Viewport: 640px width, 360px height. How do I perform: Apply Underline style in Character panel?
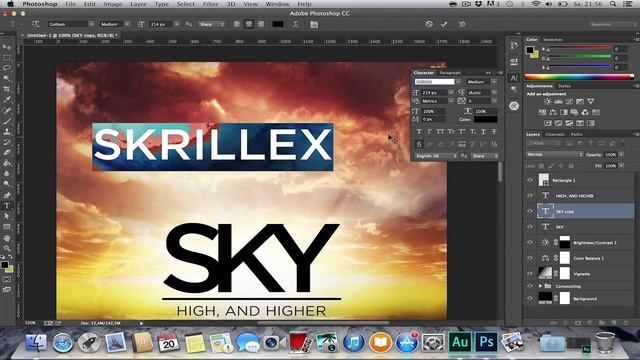point(483,131)
